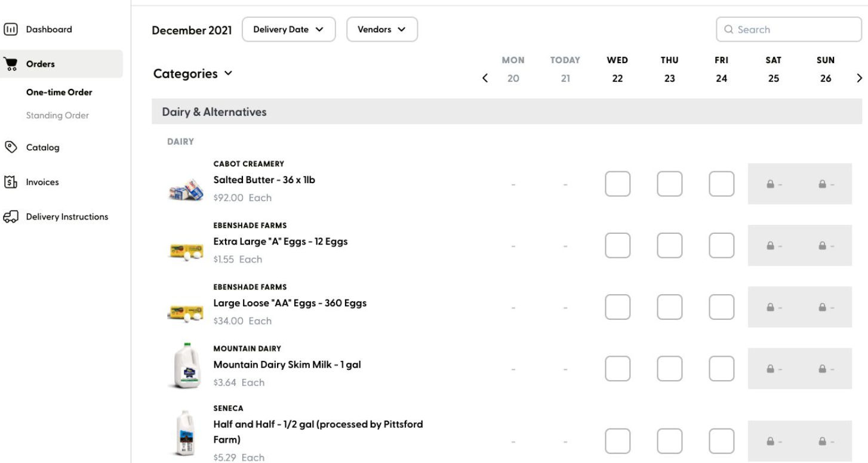Screen dimensions: 868x463
Task: Open the Vendors dropdown
Action: (381, 29)
